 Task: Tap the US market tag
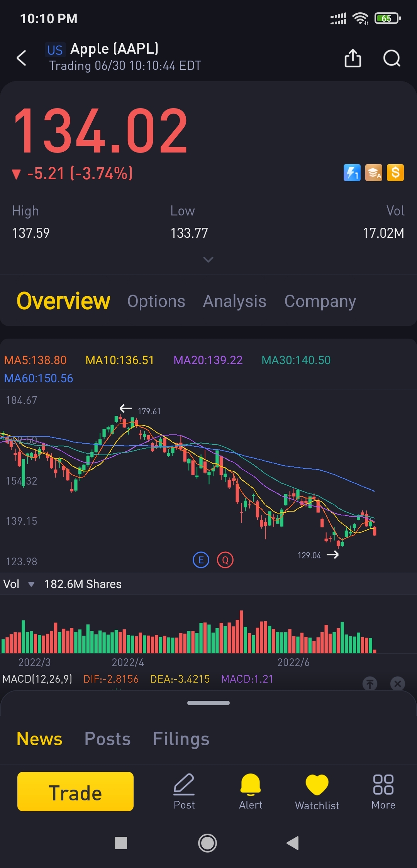tap(55, 50)
